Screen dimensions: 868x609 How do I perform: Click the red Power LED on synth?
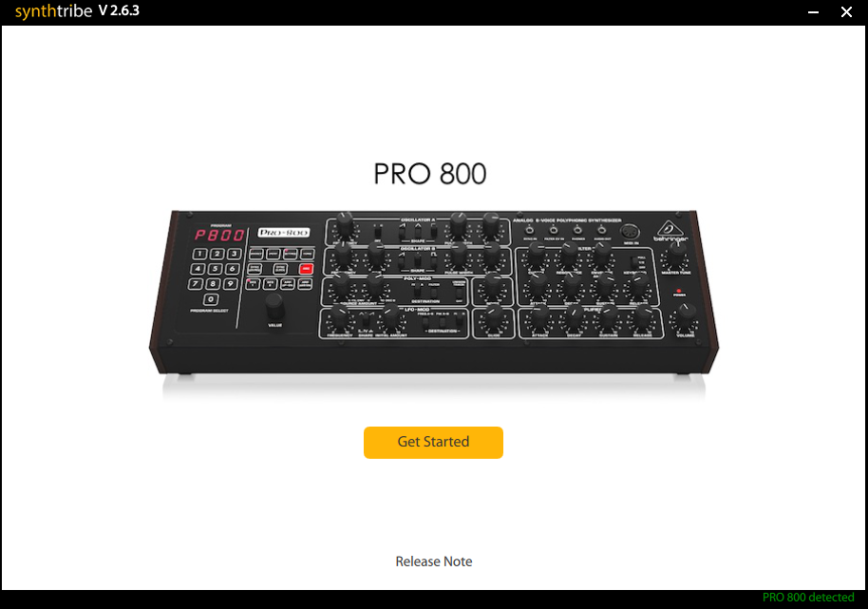click(679, 290)
